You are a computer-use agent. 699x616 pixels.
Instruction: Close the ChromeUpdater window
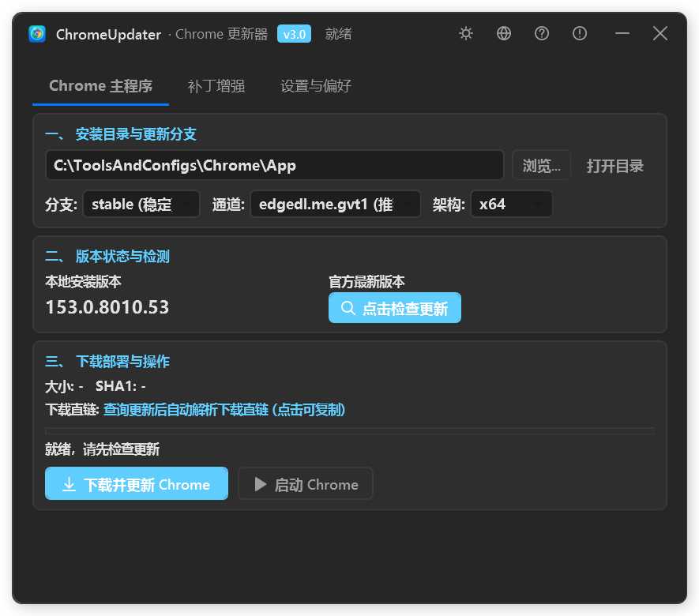tap(660, 33)
